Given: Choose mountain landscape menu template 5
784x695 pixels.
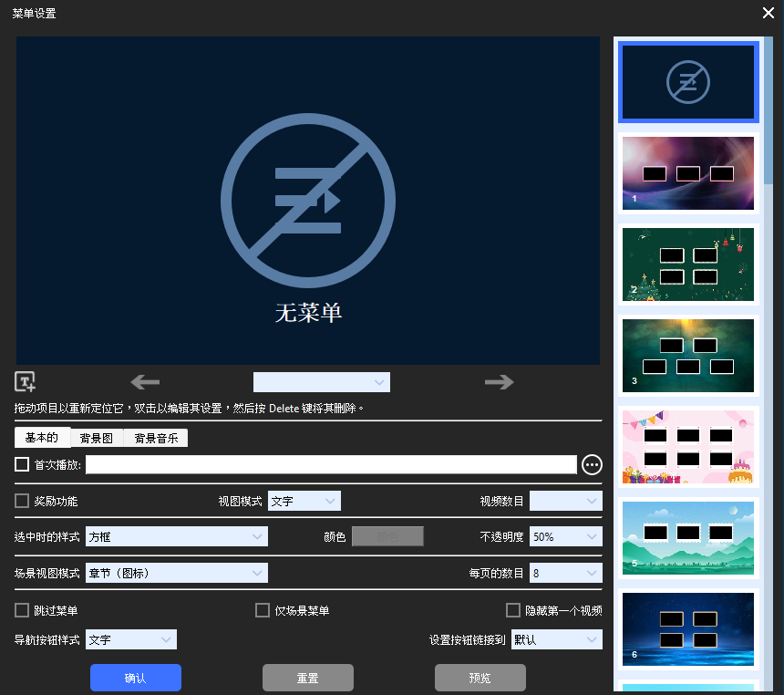Looking at the screenshot, I should pos(688,538).
